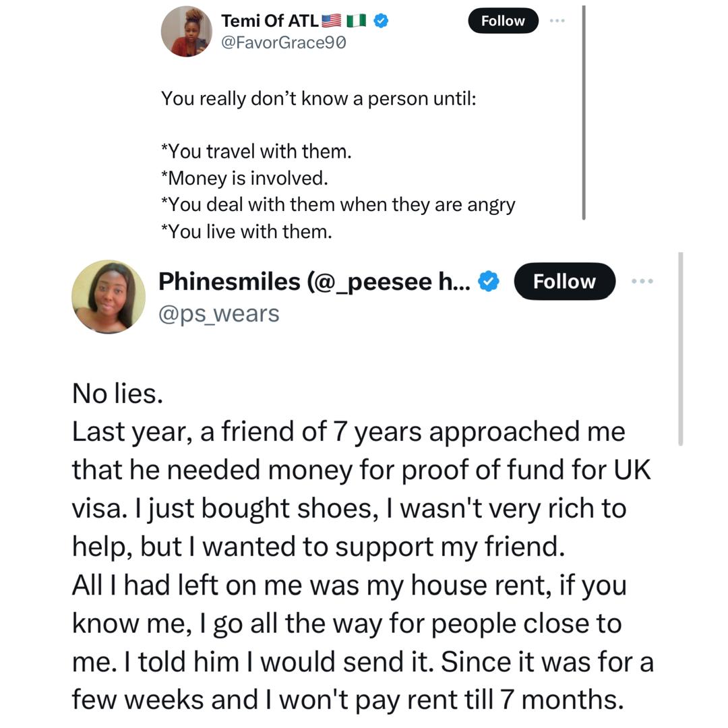The width and height of the screenshot is (728, 728).
Task: Open the @ps_wears handle link
Action: click(218, 313)
